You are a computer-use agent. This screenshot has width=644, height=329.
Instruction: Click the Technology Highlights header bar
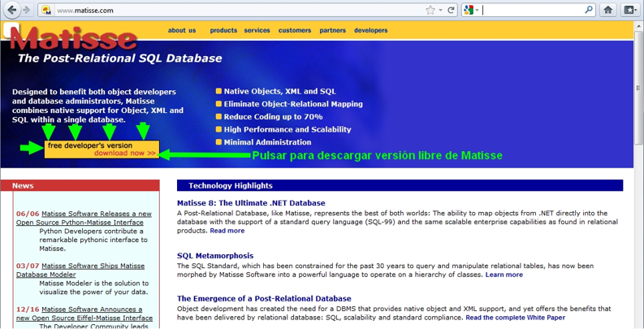click(400, 186)
